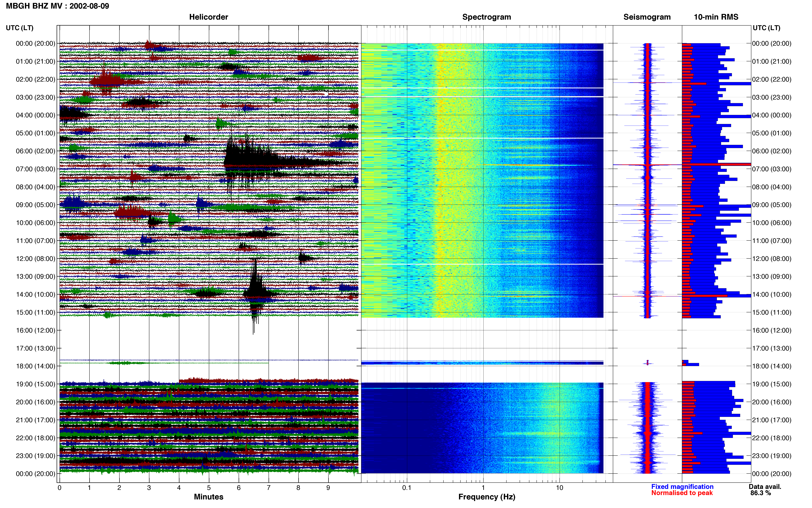The width and height of the screenshot is (812, 508).
Task: Click the 'Spectrogram' panel heading
Action: pos(487,17)
